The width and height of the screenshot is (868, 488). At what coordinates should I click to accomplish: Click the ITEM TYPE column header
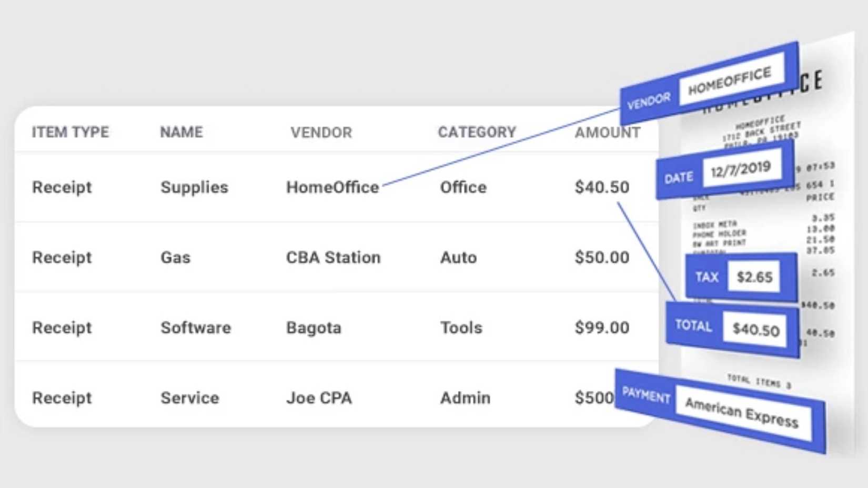coord(70,132)
